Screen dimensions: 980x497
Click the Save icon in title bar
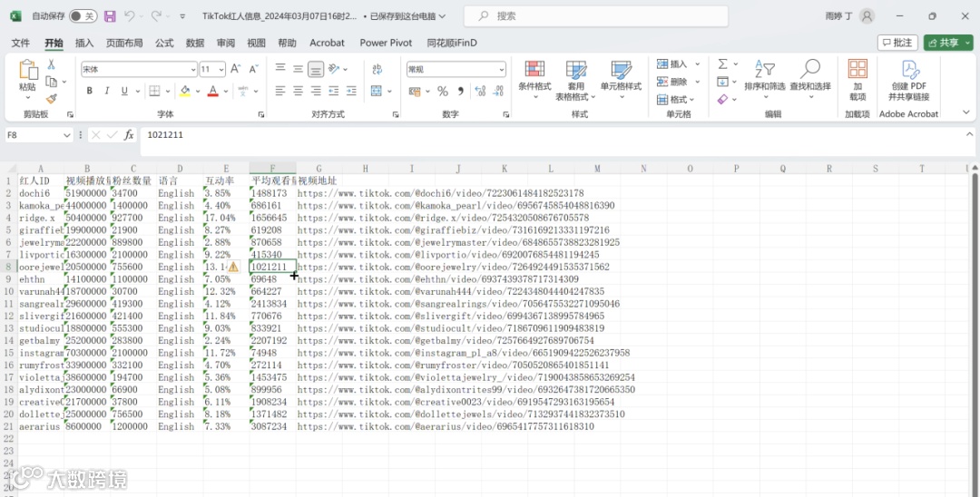pyautogui.click(x=110, y=16)
